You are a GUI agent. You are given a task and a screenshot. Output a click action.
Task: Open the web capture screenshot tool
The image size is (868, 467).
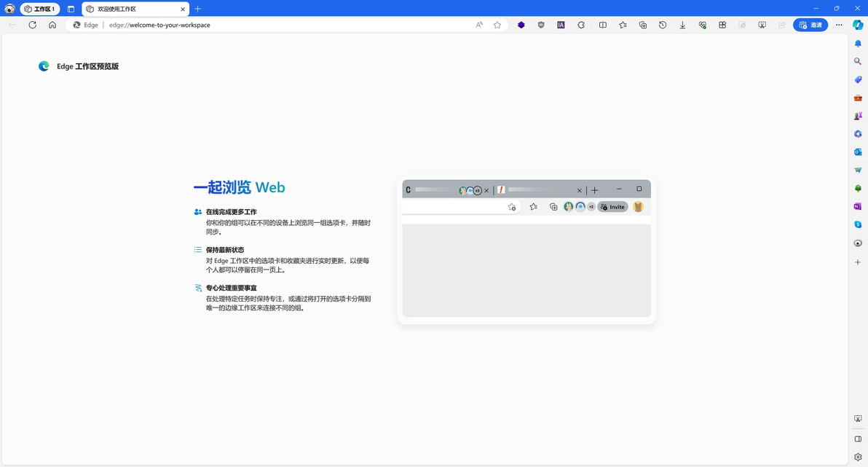(x=762, y=25)
